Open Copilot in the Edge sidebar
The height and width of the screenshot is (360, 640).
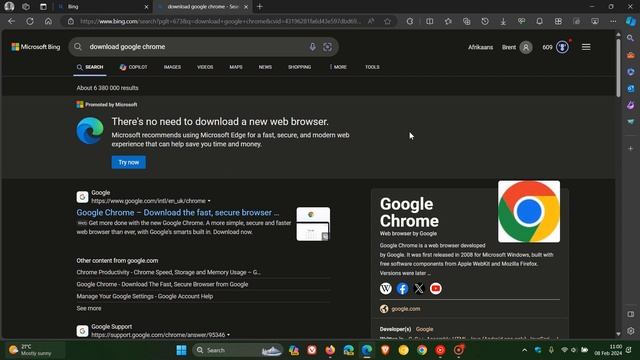pyautogui.click(x=631, y=21)
